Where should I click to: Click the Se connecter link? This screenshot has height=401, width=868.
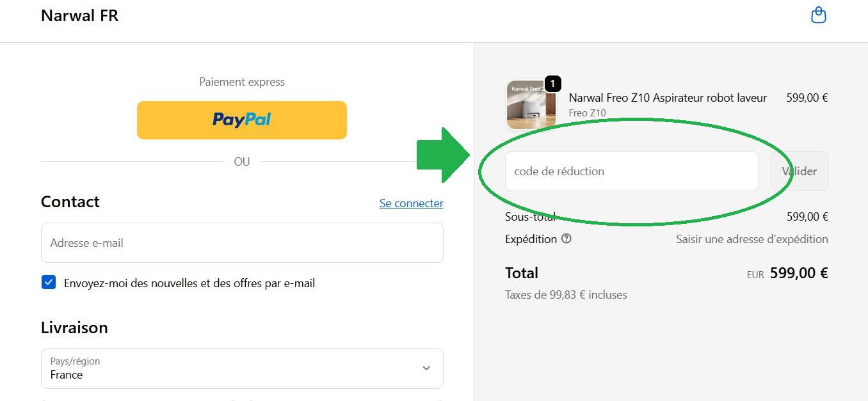pos(411,203)
